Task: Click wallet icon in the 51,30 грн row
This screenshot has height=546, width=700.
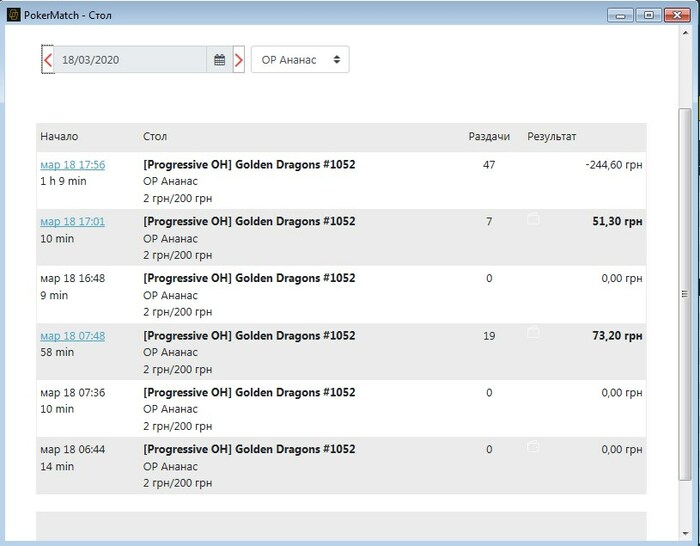Action: click(533, 219)
